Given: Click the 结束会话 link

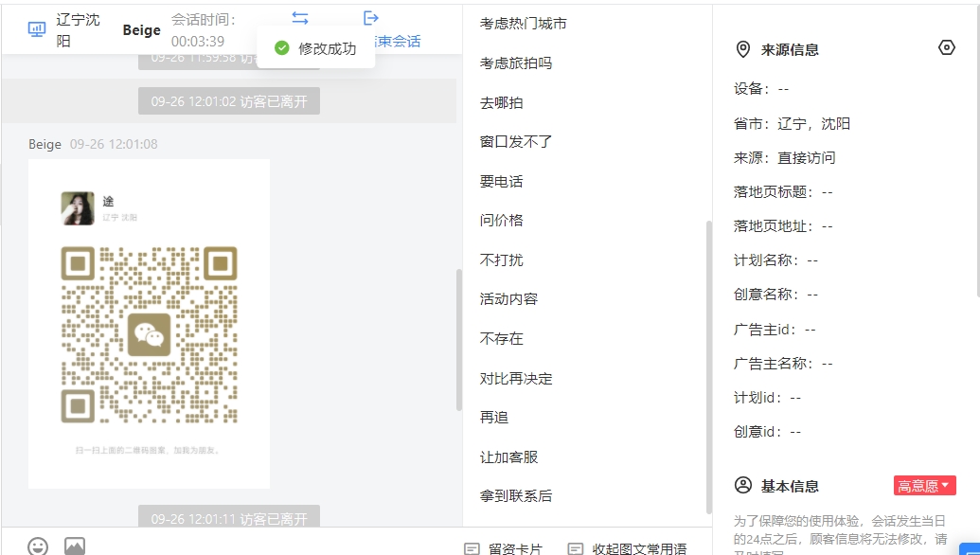Looking at the screenshot, I should click(398, 42).
